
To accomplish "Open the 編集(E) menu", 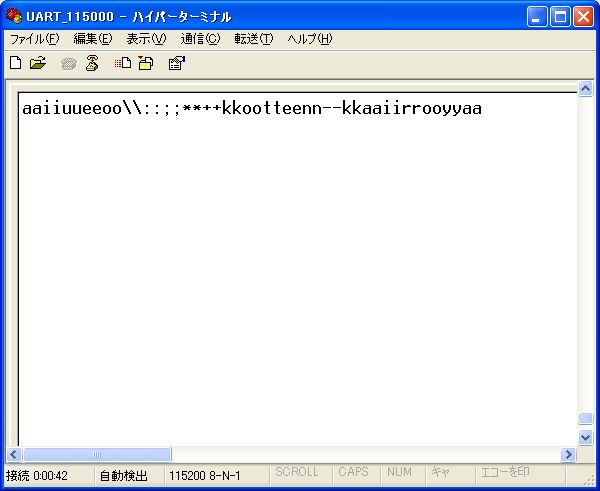I will 93,39.
